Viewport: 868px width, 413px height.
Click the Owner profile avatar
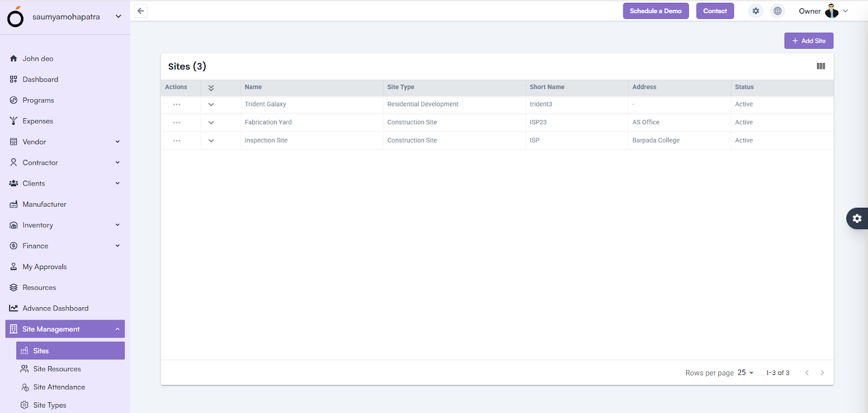click(x=831, y=11)
